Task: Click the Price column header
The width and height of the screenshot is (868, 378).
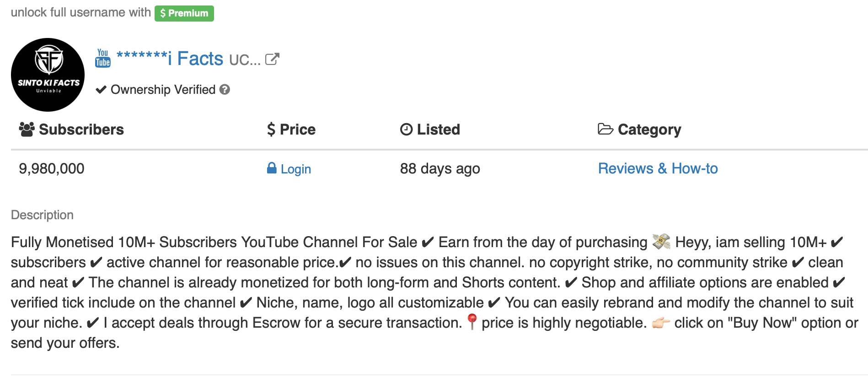Action: [297, 130]
